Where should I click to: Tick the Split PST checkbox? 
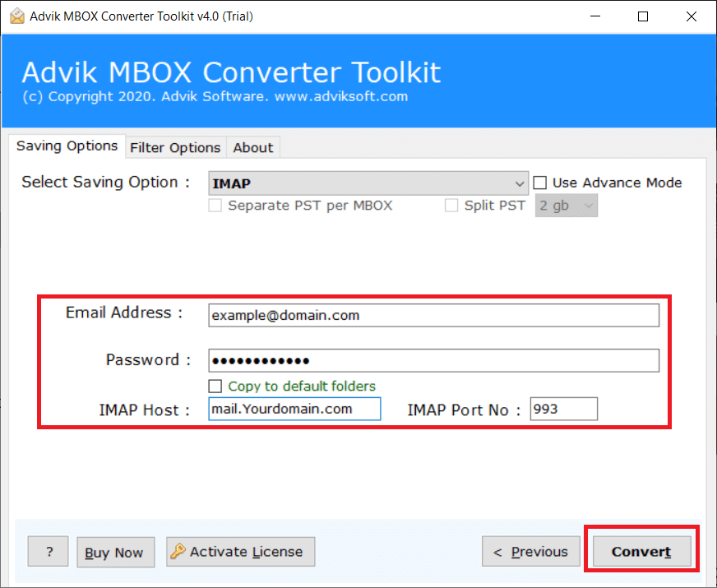451,206
